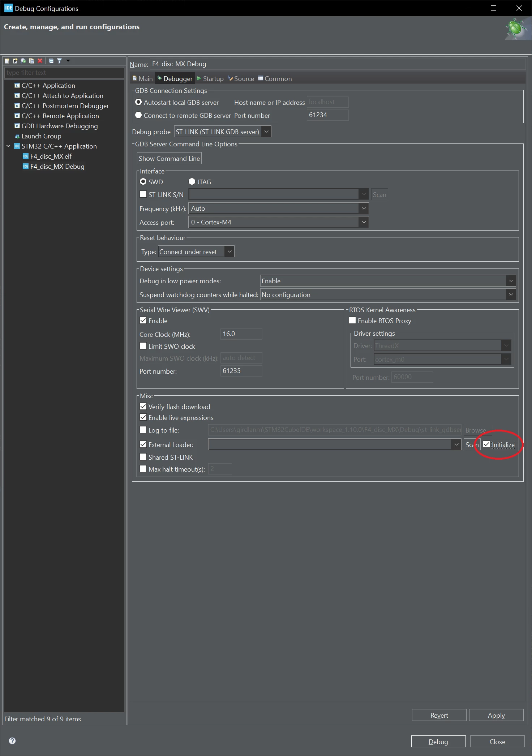
Task: Delete selected configuration with red X
Action: (x=40, y=61)
